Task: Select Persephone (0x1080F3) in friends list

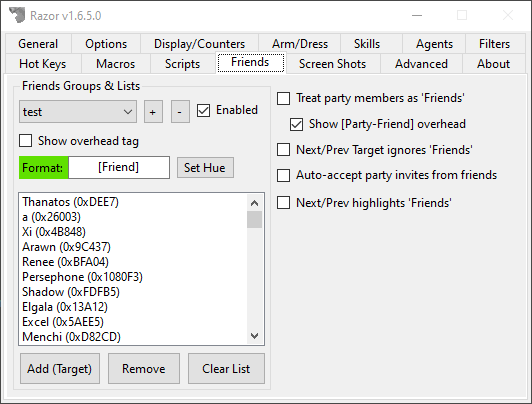Action: click(x=82, y=277)
